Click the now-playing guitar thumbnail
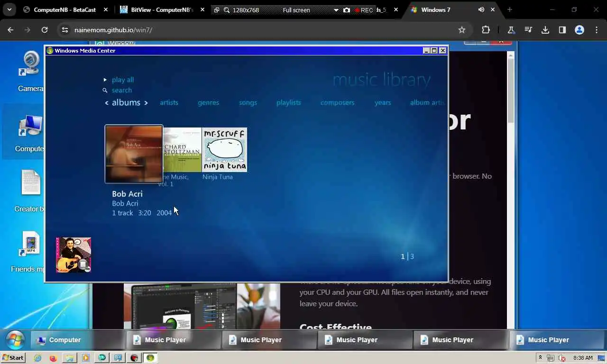The width and height of the screenshot is (607, 364). (74, 255)
